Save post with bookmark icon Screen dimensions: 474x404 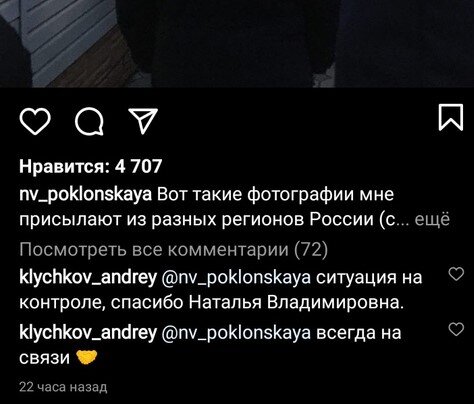click(x=451, y=117)
